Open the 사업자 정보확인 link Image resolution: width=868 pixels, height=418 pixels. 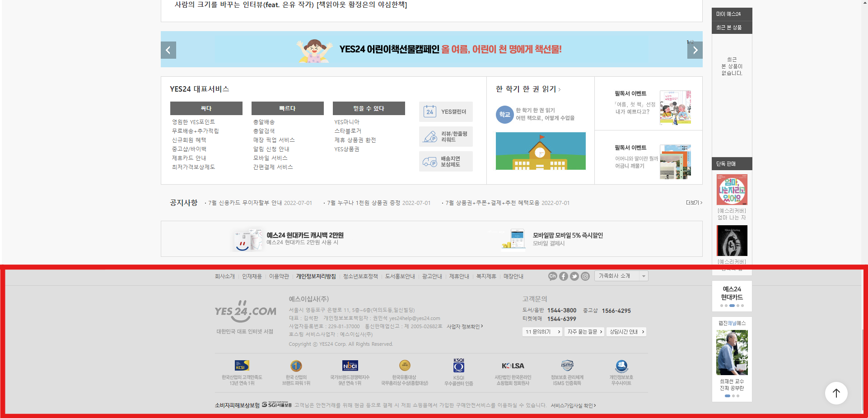(x=465, y=326)
